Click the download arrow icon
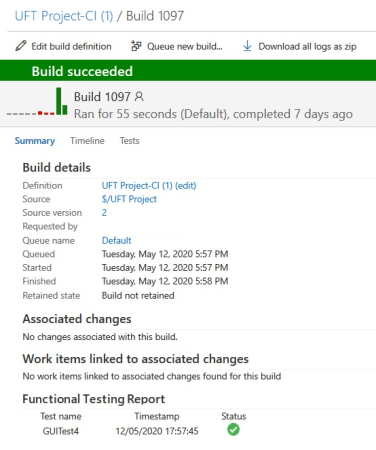Image resolution: width=376 pixels, height=450 pixels. click(247, 46)
